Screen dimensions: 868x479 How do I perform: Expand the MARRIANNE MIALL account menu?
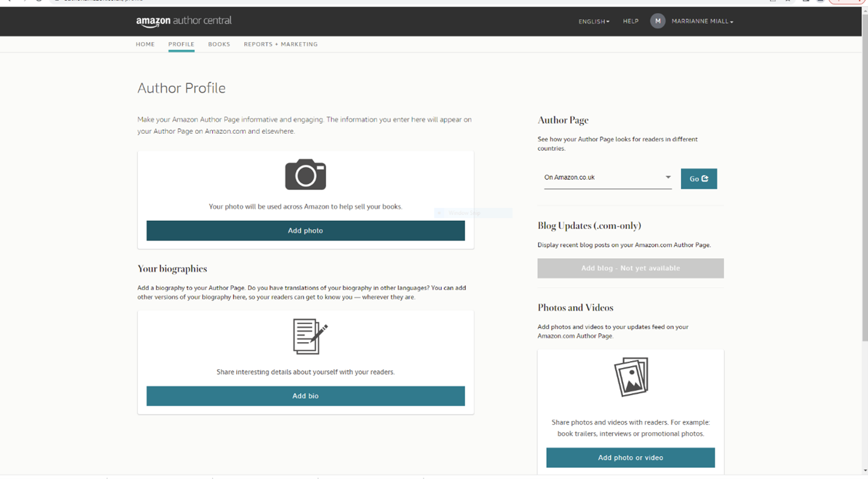[702, 21]
